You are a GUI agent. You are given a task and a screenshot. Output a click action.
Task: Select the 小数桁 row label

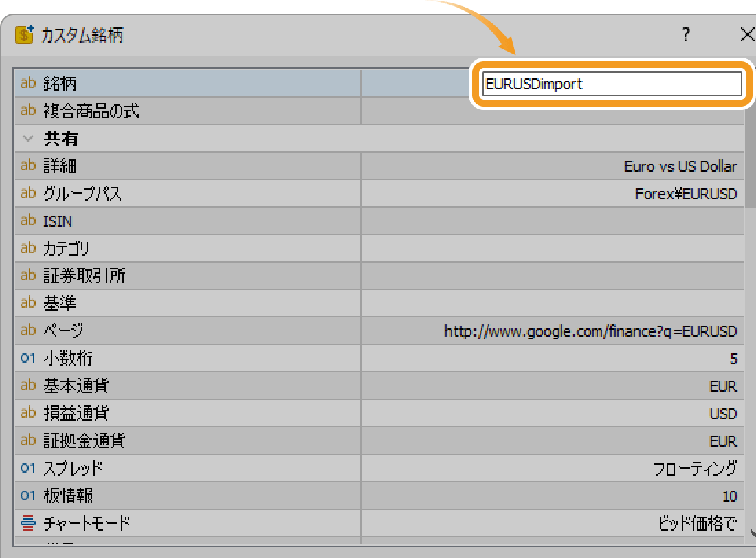(68, 358)
